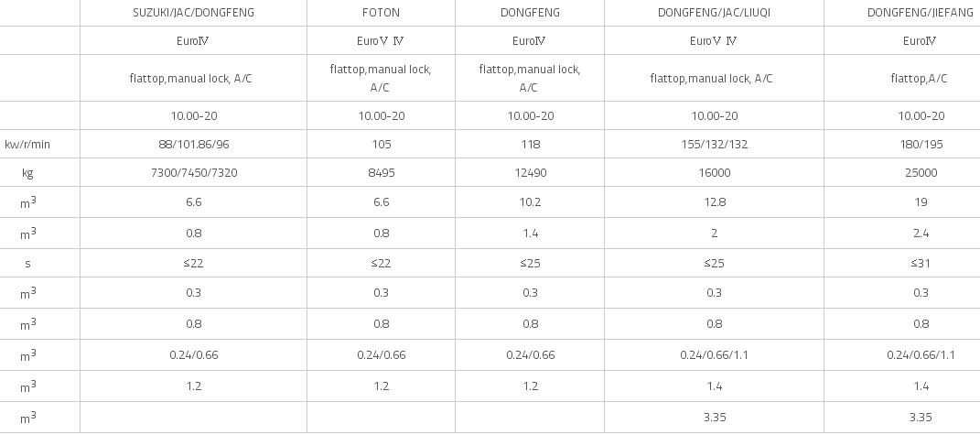This screenshot has width=980, height=435.
Task: Click the 155/132/132 power cell
Action: pos(714,144)
